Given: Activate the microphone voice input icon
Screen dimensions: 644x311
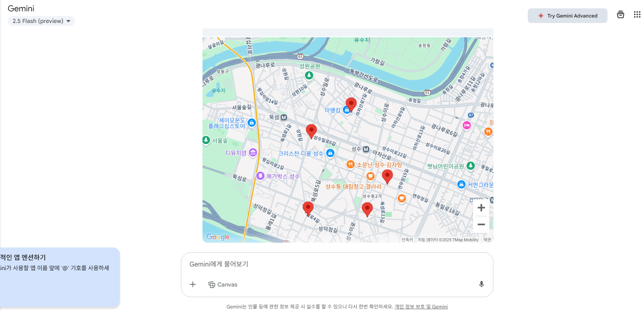Looking at the screenshot, I should tap(481, 284).
